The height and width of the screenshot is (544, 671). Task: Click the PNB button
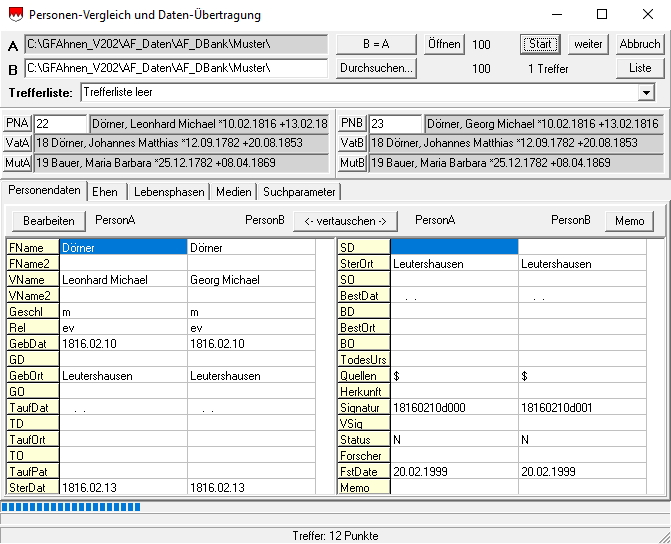coord(352,123)
